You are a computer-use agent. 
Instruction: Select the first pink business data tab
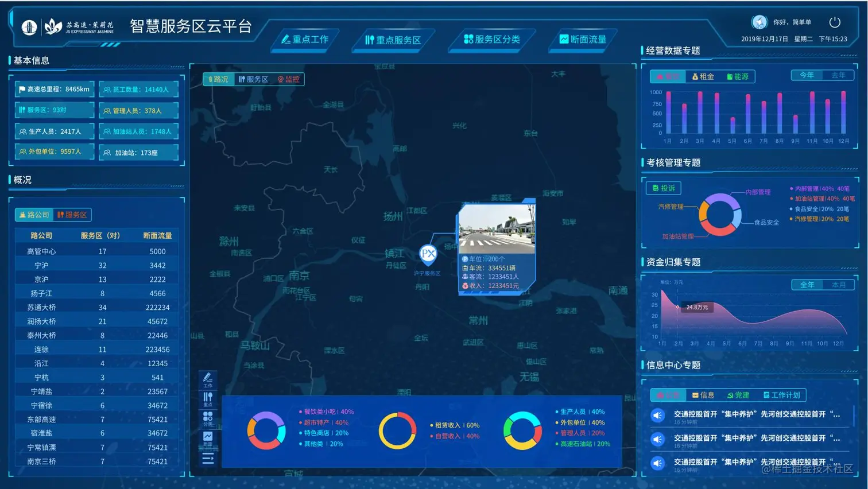coord(668,76)
